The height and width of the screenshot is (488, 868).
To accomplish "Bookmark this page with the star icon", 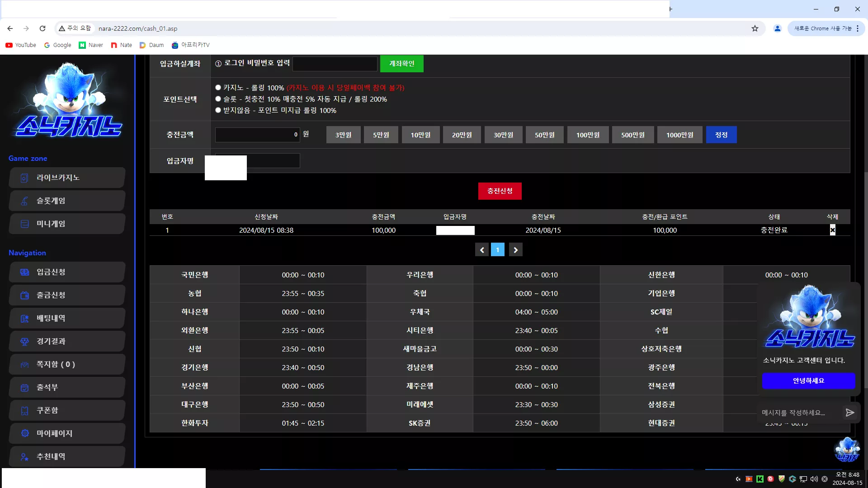I will tap(755, 28).
